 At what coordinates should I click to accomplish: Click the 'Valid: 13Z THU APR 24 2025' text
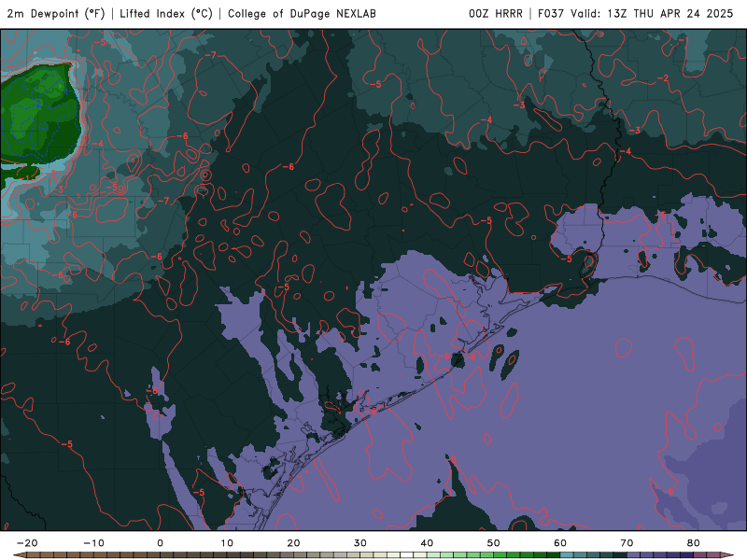pos(652,14)
